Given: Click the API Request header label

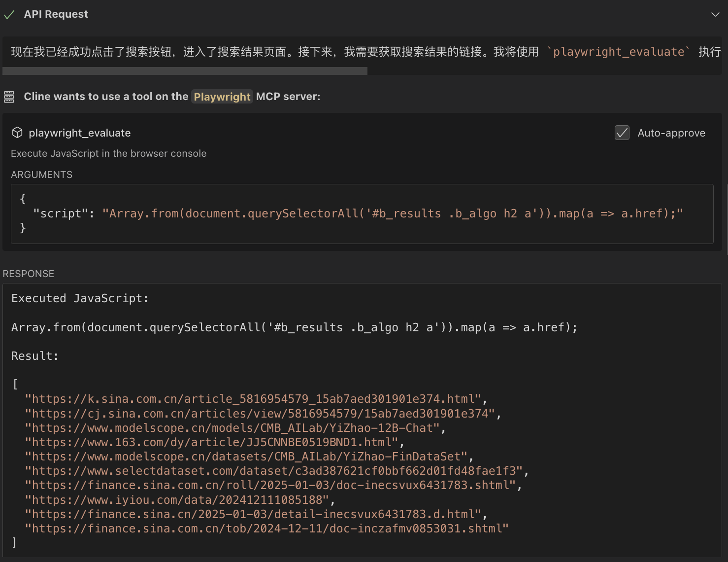Looking at the screenshot, I should tap(56, 14).
